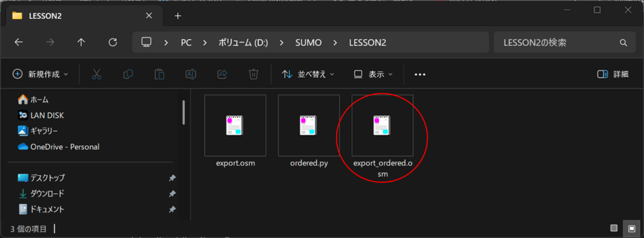Click the navigation pane scrollbar

184,112
